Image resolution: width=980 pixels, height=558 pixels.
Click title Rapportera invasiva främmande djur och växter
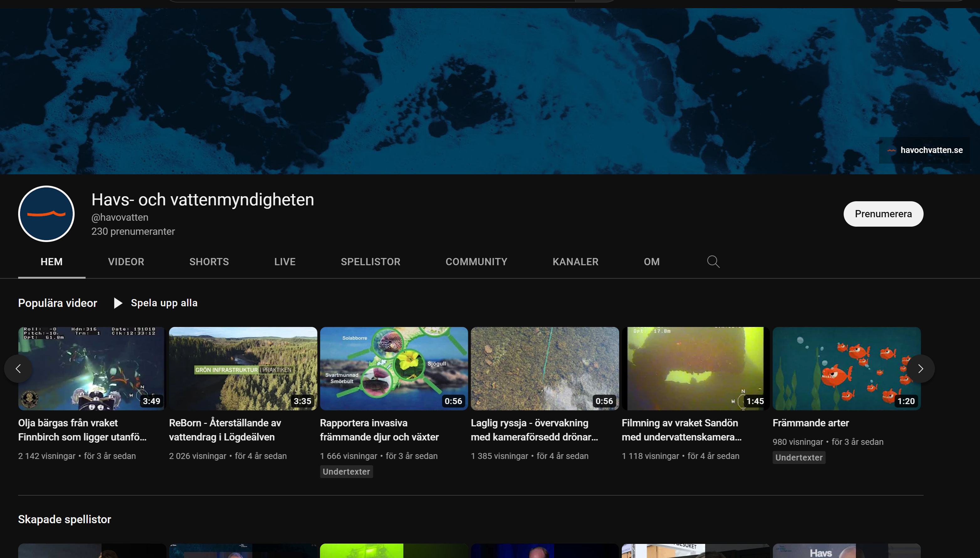pos(379,430)
